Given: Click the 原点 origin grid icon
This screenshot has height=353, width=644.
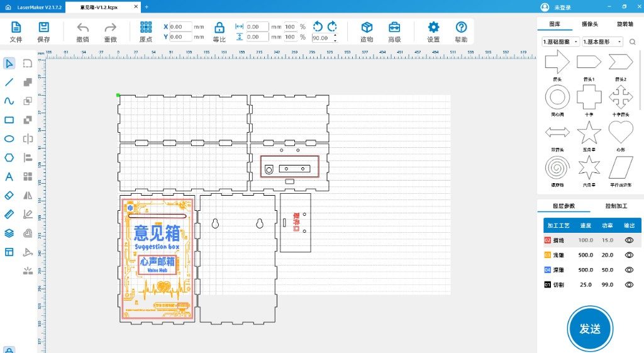Looking at the screenshot, I should click(x=146, y=27).
